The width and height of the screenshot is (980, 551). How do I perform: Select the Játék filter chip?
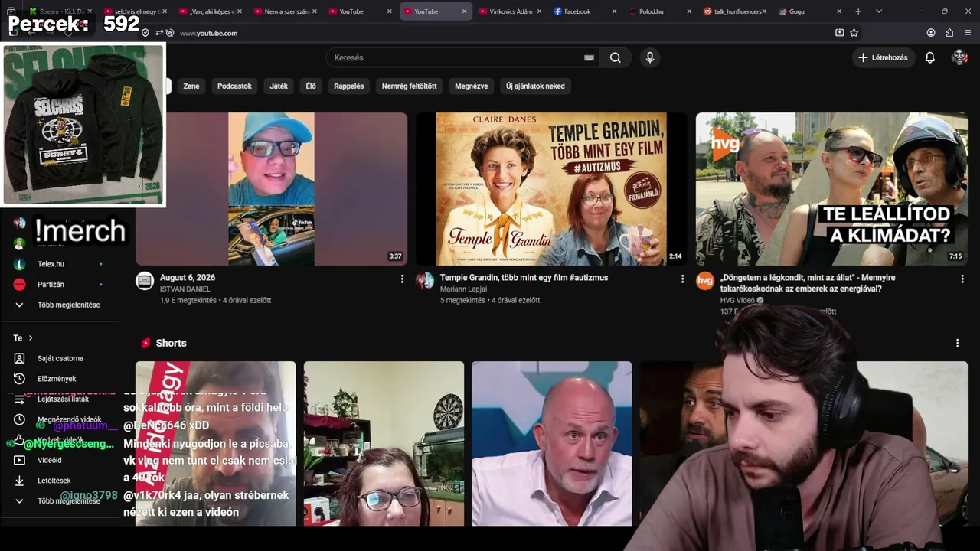point(279,86)
